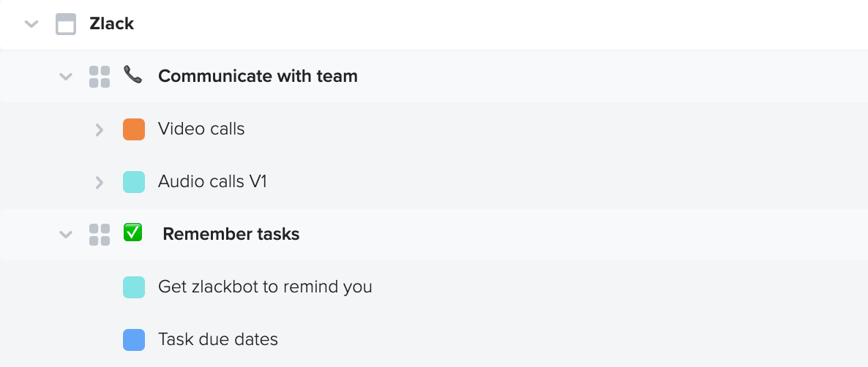Viewport: 868px width, 367px height.
Task: Click the teal swatch for Audio calls V1
Action: tap(134, 182)
